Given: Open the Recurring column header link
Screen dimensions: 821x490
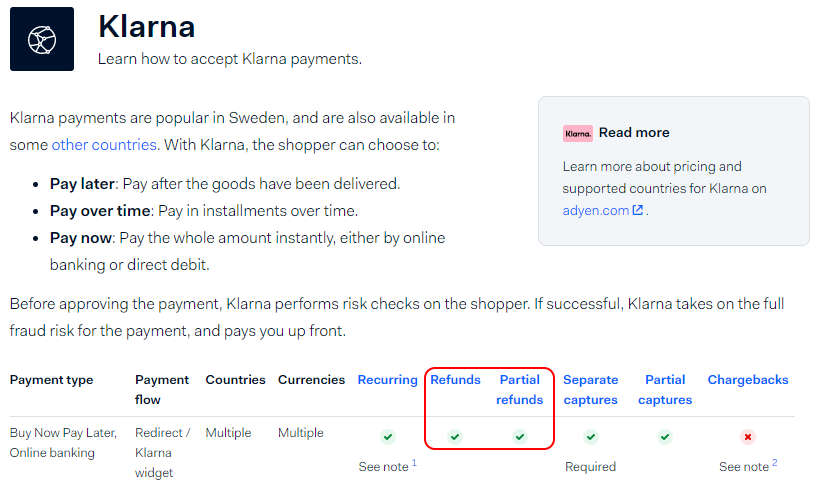Looking at the screenshot, I should (x=387, y=380).
